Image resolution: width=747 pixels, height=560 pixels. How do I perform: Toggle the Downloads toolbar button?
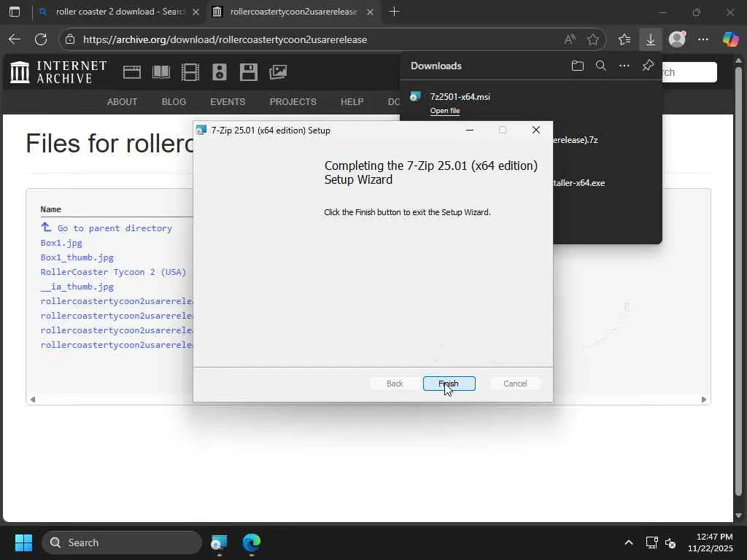coord(650,39)
